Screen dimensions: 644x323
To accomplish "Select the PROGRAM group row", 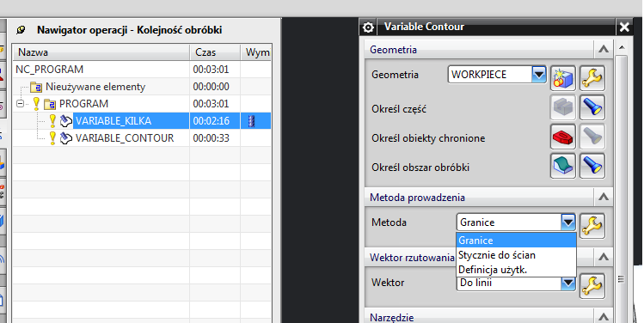I will (x=142, y=104).
